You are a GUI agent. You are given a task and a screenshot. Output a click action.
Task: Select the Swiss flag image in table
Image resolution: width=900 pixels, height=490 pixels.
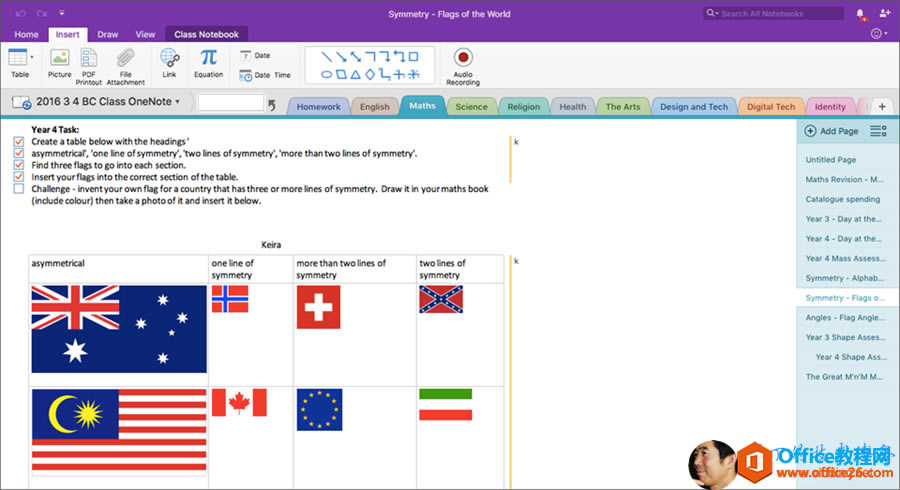pyautogui.click(x=318, y=308)
